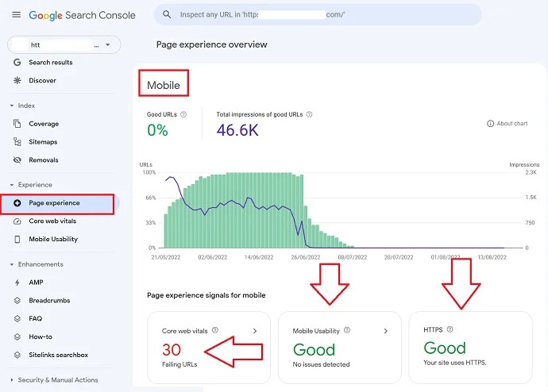The width and height of the screenshot is (548, 392).
Task: Click the Sitelinks searchbox layers icon
Action: coord(17,355)
